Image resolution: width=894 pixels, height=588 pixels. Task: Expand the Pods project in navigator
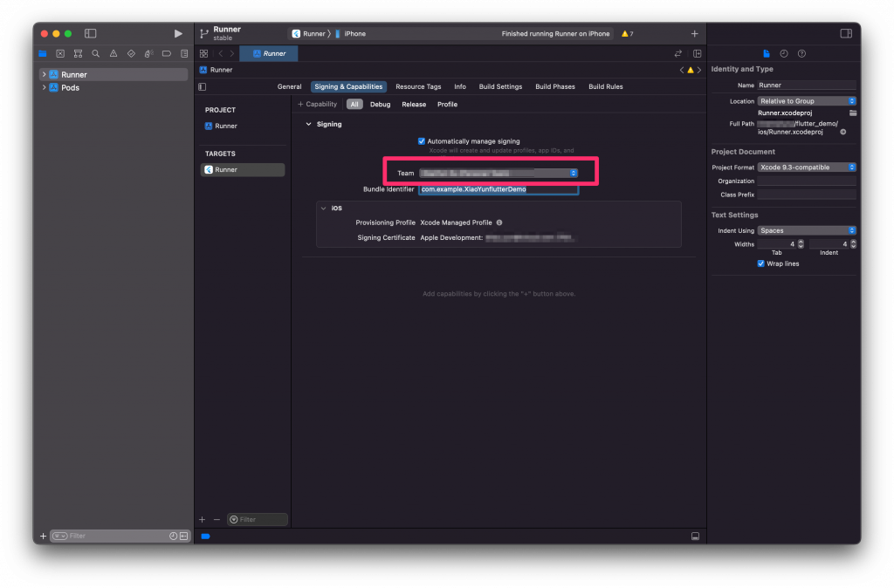(x=44, y=88)
